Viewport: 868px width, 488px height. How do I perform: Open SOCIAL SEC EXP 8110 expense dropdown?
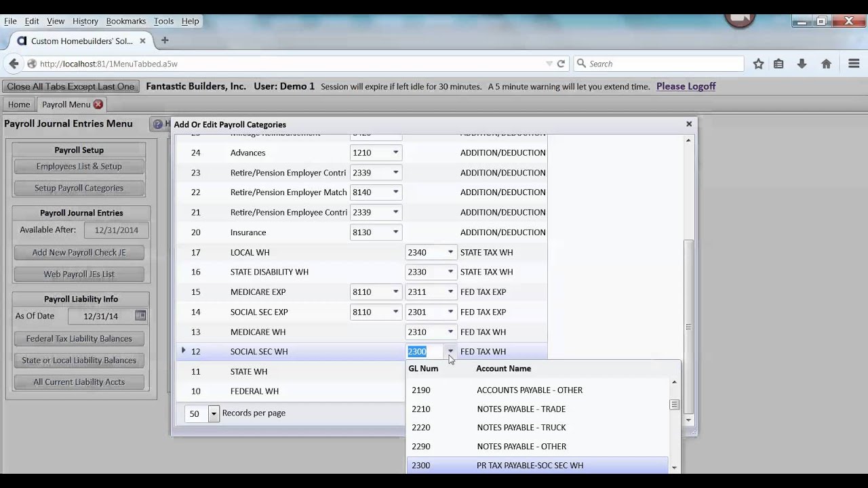[395, 312]
